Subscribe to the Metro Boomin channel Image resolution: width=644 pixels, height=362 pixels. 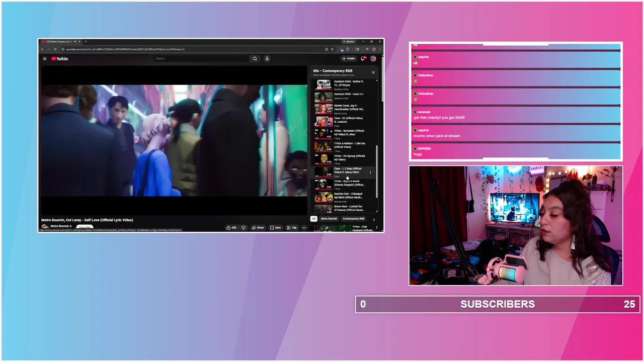coord(86,227)
